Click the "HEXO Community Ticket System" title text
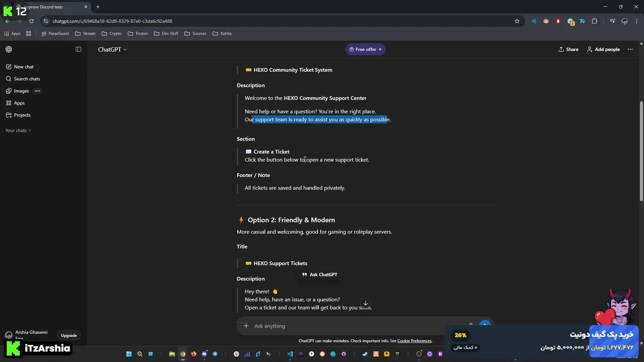This screenshot has width=644, height=362. click(293, 70)
